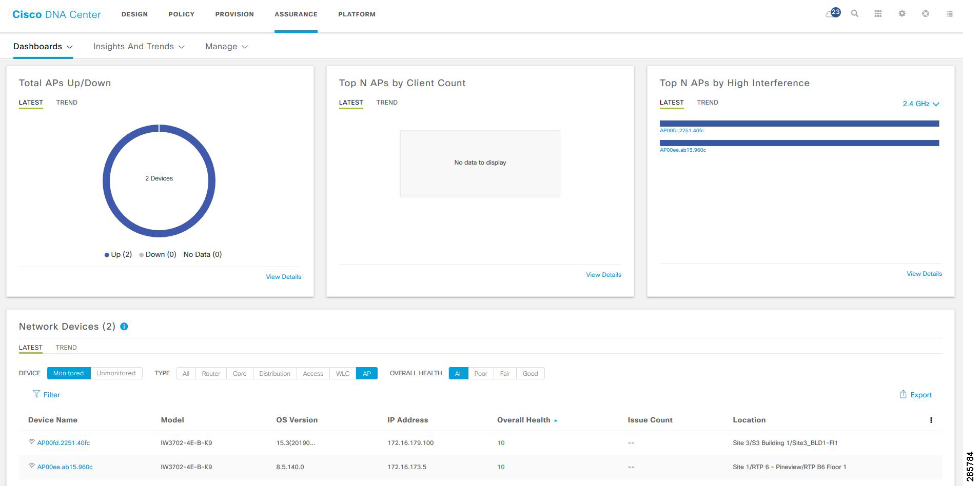Select All under Overall Health filter
Image resolution: width=980 pixels, height=486 pixels.
pos(458,373)
